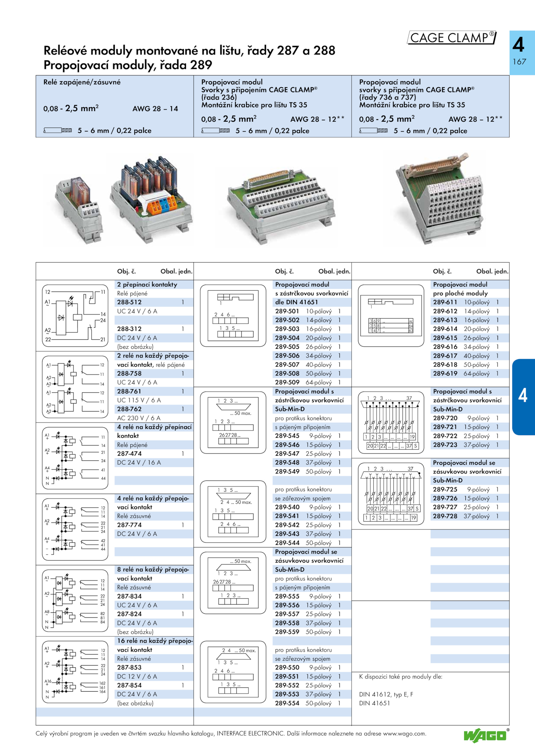Click the light blue chapter 4 page tab
The width and height of the screenshot is (535, 756).
pos(522,53)
